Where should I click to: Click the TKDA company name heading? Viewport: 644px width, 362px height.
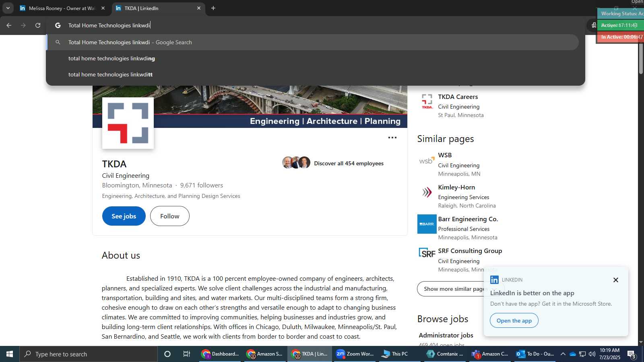tap(114, 164)
